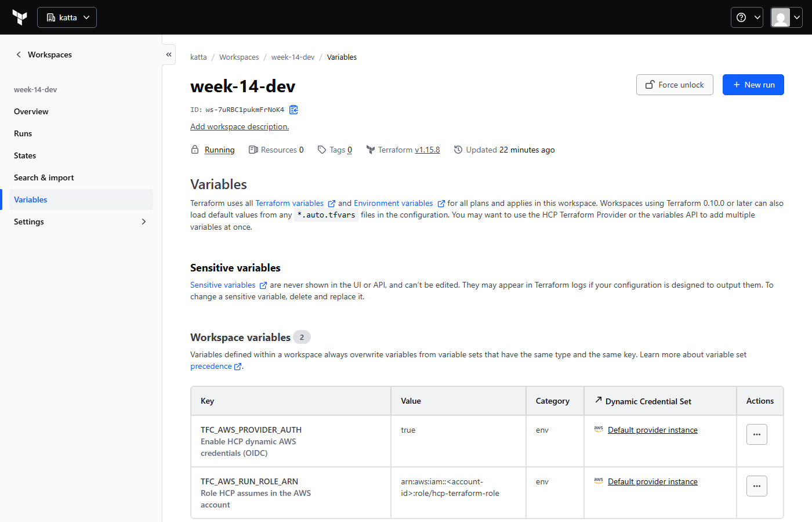Click the env category for TFC_AWS_PROVIDER_AUTH
Viewport: 812px width, 522px height.
click(542, 430)
